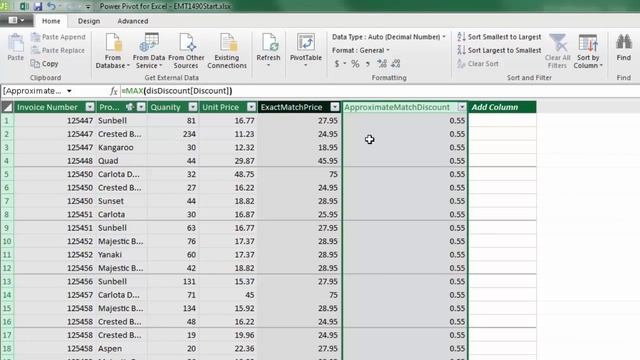The width and height of the screenshot is (640, 360).
Task: Click the fx insert function button
Action: coord(113,91)
